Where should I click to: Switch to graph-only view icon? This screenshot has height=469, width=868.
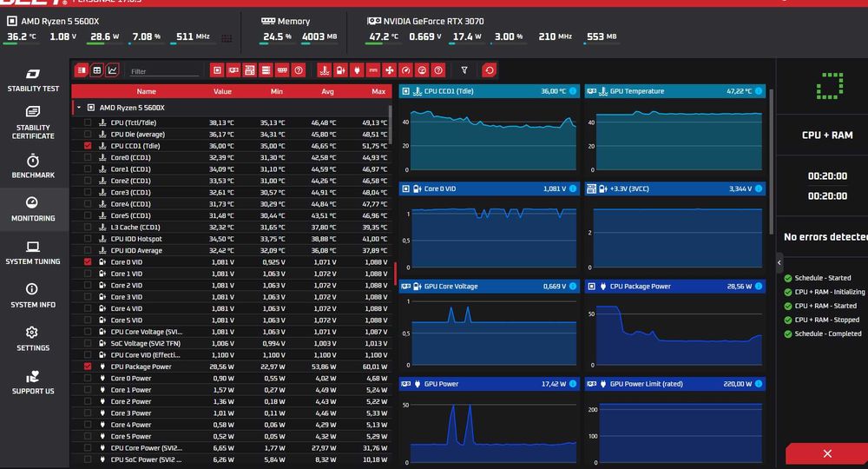click(112, 70)
